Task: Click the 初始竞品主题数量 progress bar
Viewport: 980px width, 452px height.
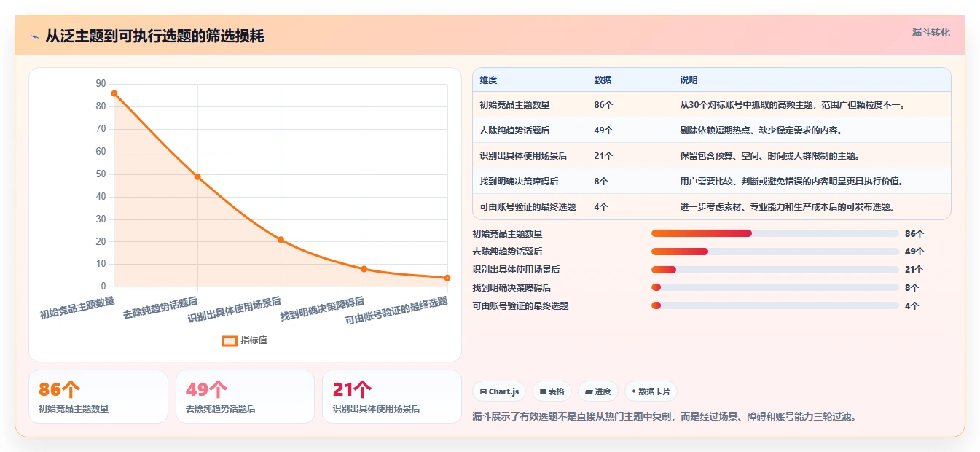Action: (775, 233)
